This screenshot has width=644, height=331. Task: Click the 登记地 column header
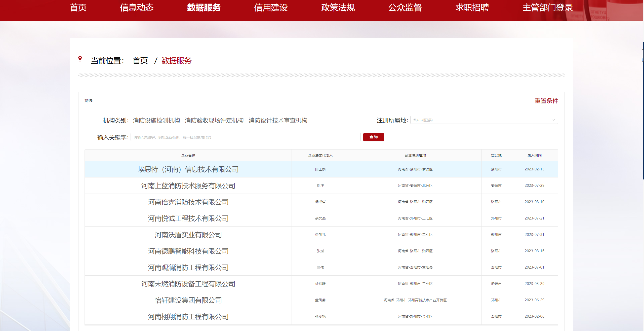(496, 155)
